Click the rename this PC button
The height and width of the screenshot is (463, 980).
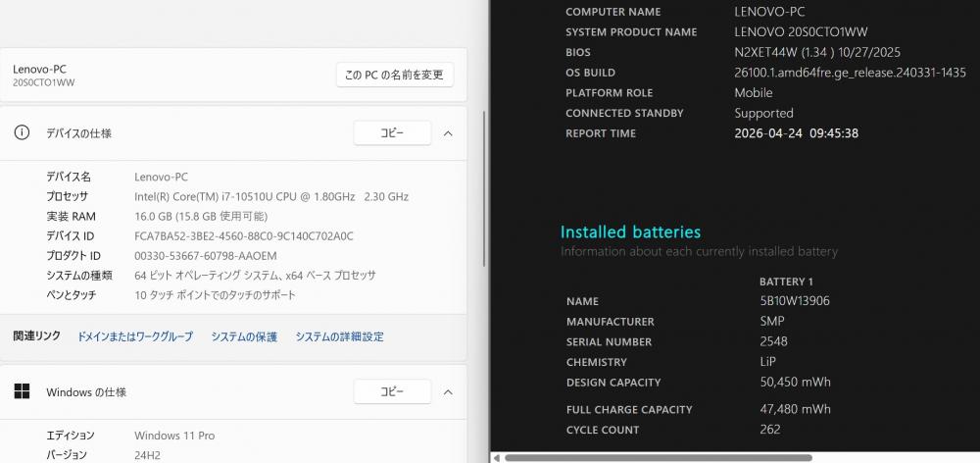click(394, 76)
